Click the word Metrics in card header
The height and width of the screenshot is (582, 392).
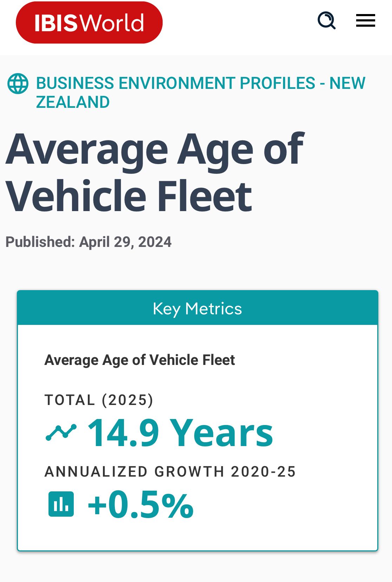[x=213, y=308]
